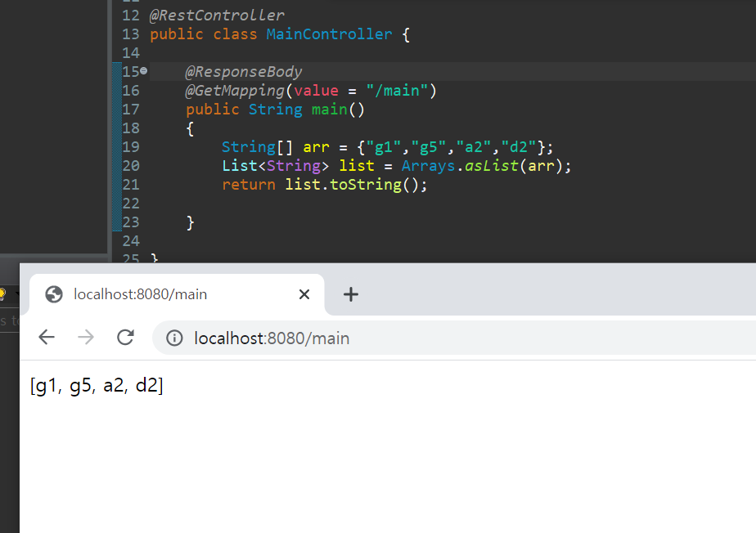This screenshot has width=756, height=533.
Task: Click the MainController class name
Action: pyautogui.click(x=329, y=34)
